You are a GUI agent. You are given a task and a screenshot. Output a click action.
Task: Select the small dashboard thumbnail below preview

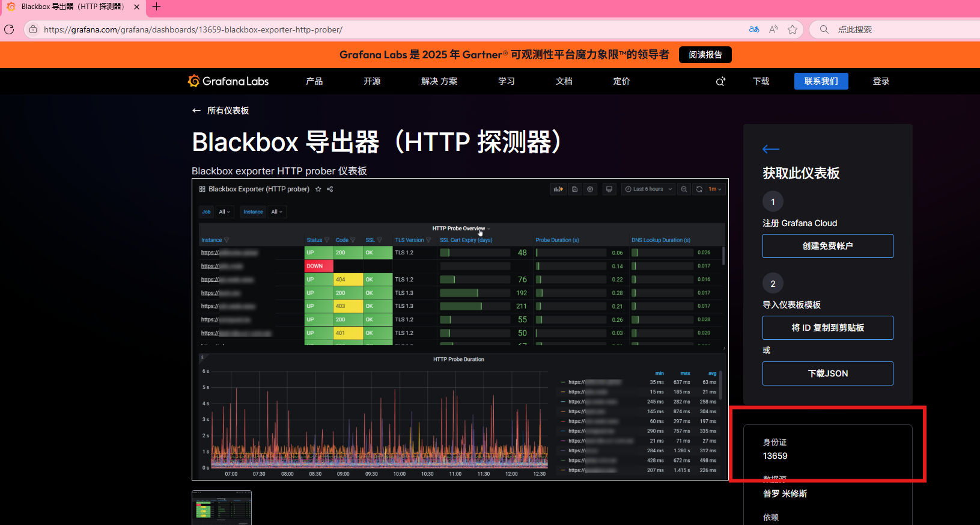(x=222, y=508)
